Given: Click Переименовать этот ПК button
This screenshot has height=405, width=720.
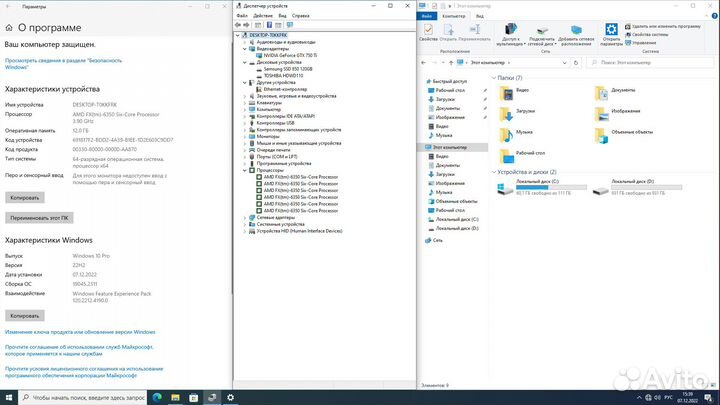Looking at the screenshot, I should [x=39, y=218].
